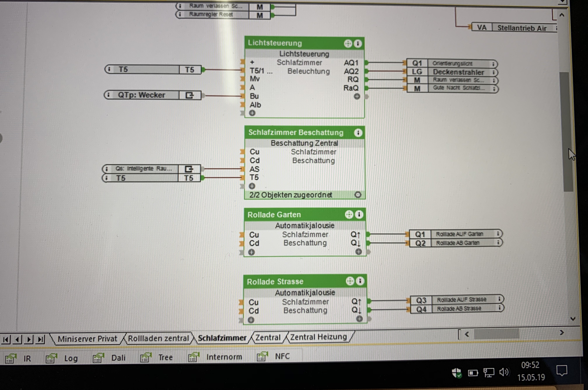Click gear icon beside 2/2 Objekten zugeordnet
Image resolution: width=588 pixels, height=390 pixels.
pos(358,195)
